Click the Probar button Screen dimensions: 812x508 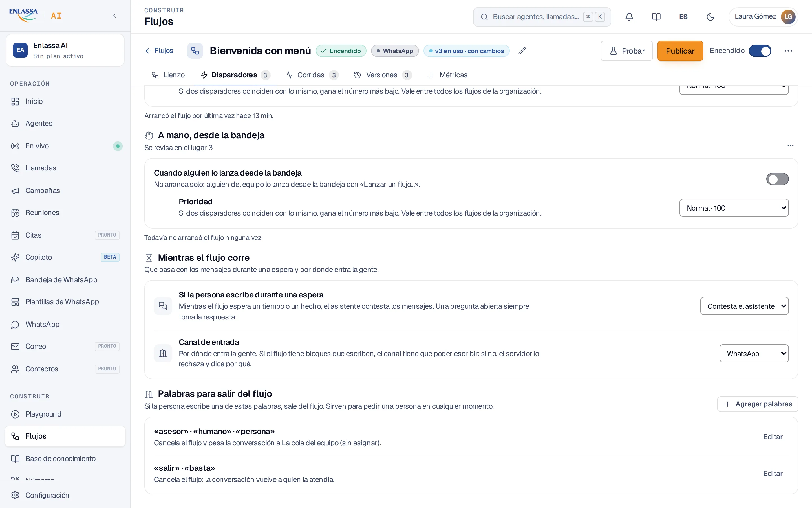pos(626,51)
